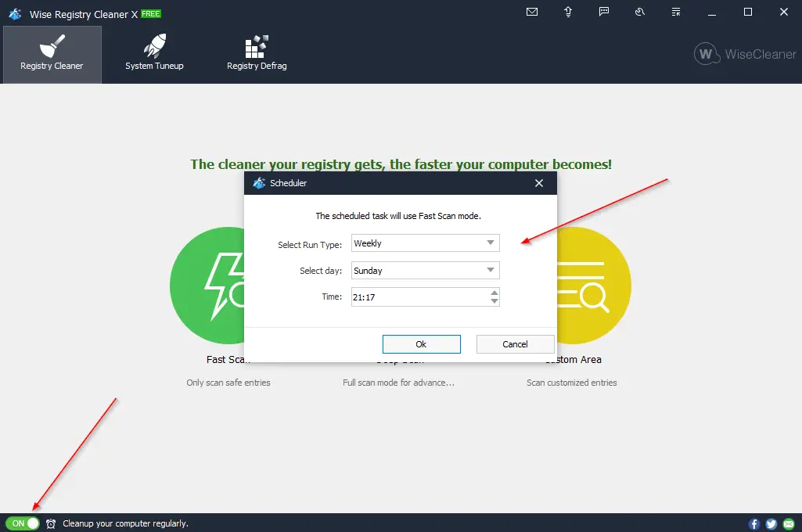Click the mail envelope icon in title bar
Image resolution: width=802 pixels, height=532 pixels.
click(532, 12)
